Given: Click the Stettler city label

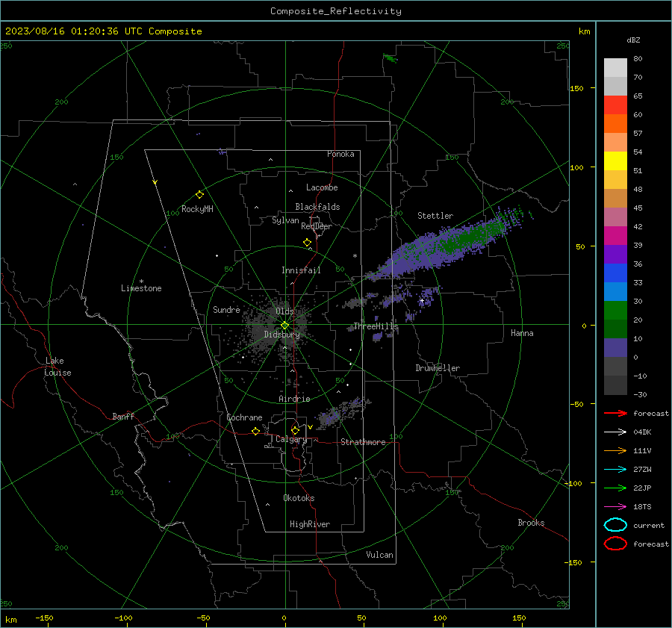Looking at the screenshot, I should (435, 216).
